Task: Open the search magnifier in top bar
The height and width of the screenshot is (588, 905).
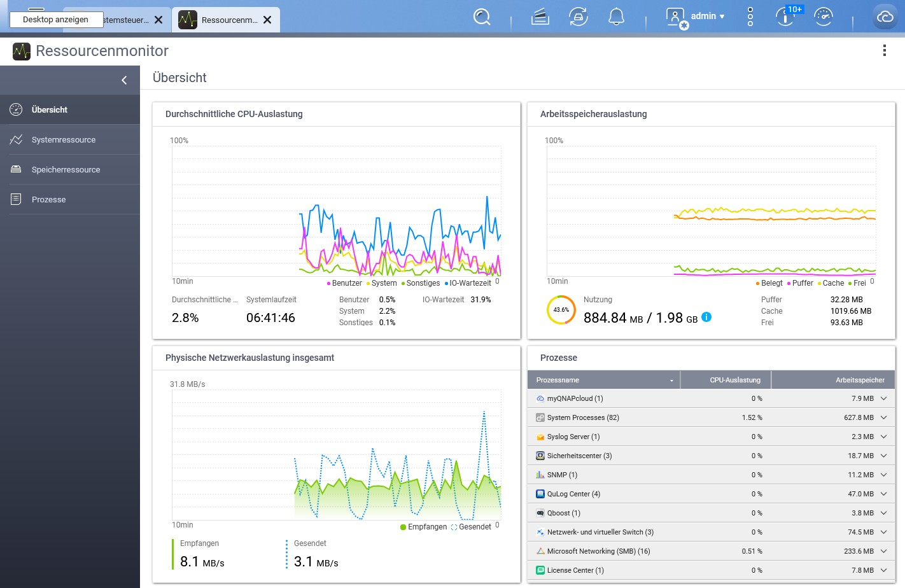Action: coord(482,17)
